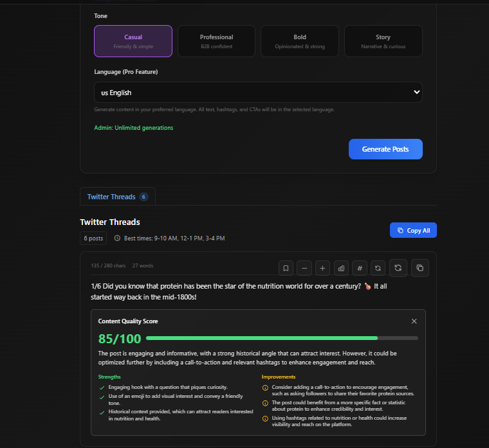Click the Generate Posts button
489x448 pixels.
coord(385,149)
